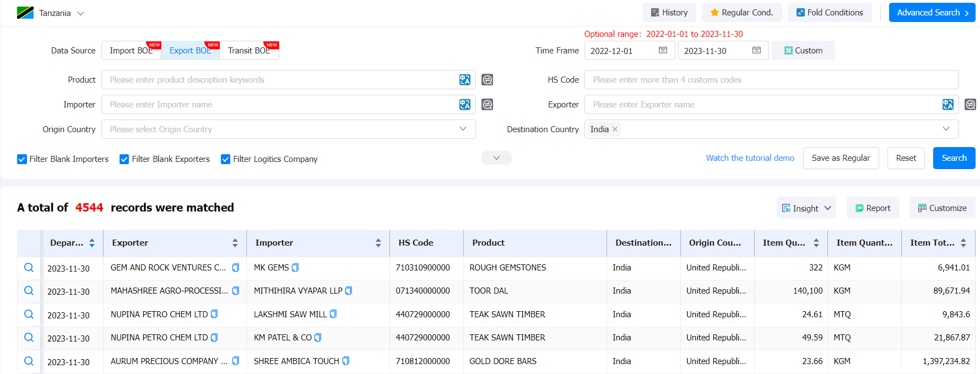Copy the MK GEMS importer name
This screenshot has width=980, height=374.
point(295,268)
